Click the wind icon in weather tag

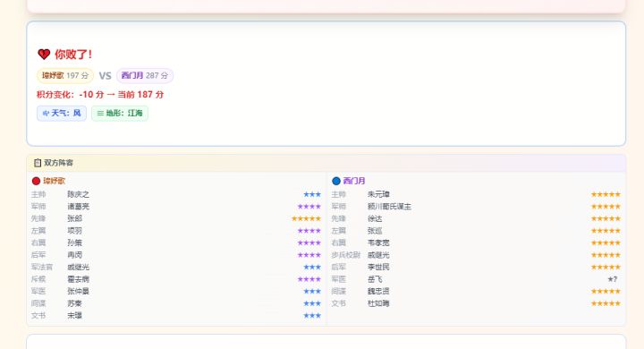point(46,113)
